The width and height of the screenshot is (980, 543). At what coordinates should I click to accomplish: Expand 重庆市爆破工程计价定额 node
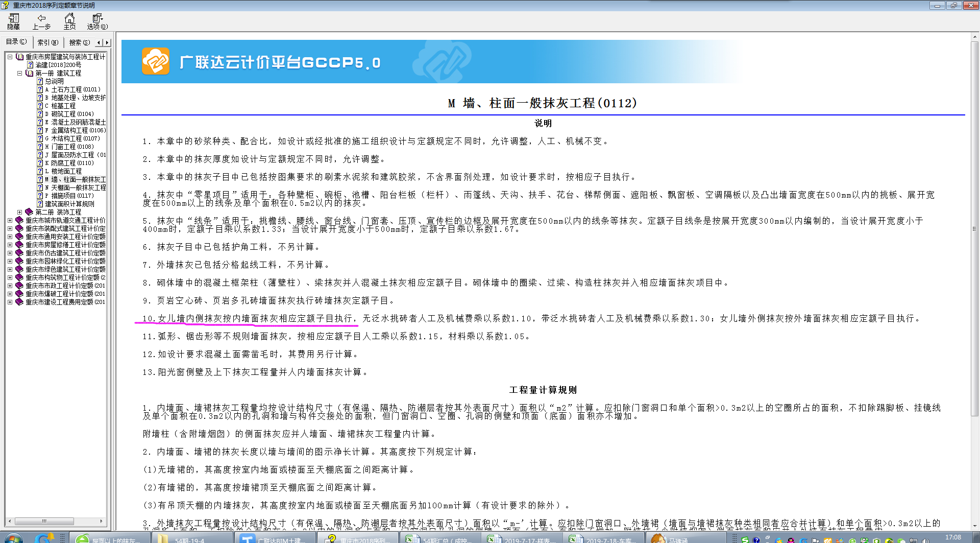[x=10, y=294]
